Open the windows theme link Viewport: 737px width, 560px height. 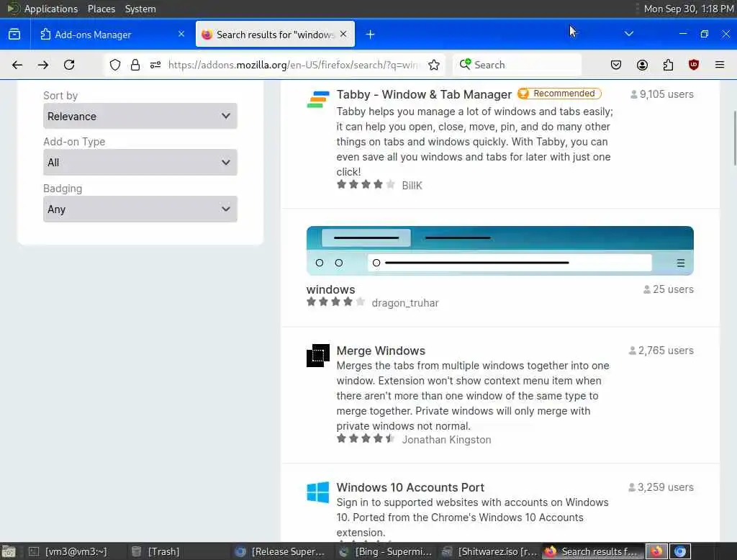pyautogui.click(x=331, y=289)
